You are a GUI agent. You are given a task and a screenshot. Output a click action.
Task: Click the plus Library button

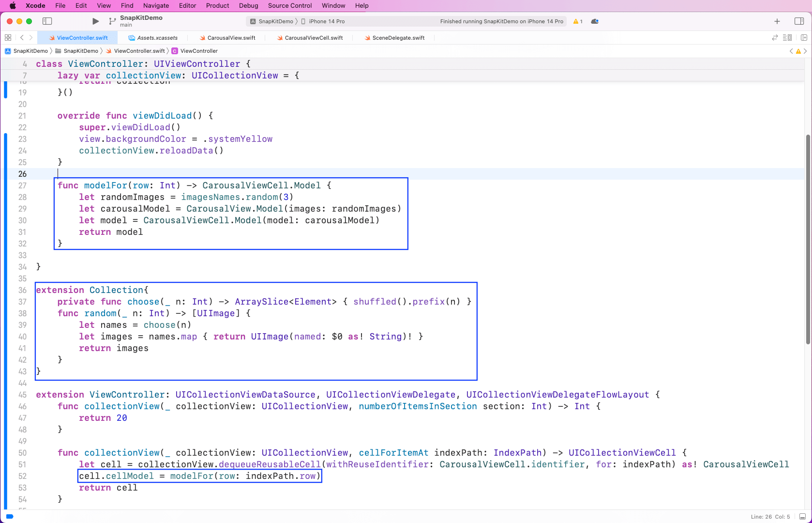click(x=777, y=21)
